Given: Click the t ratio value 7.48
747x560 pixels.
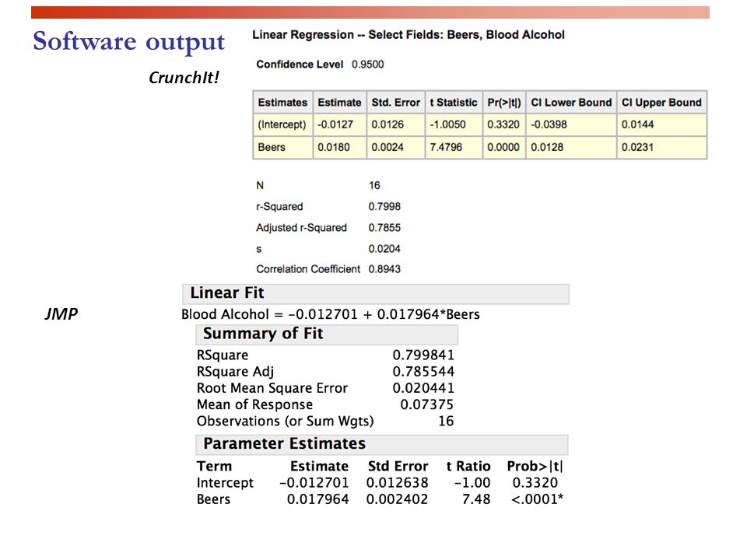Looking at the screenshot, I should 476,499.
